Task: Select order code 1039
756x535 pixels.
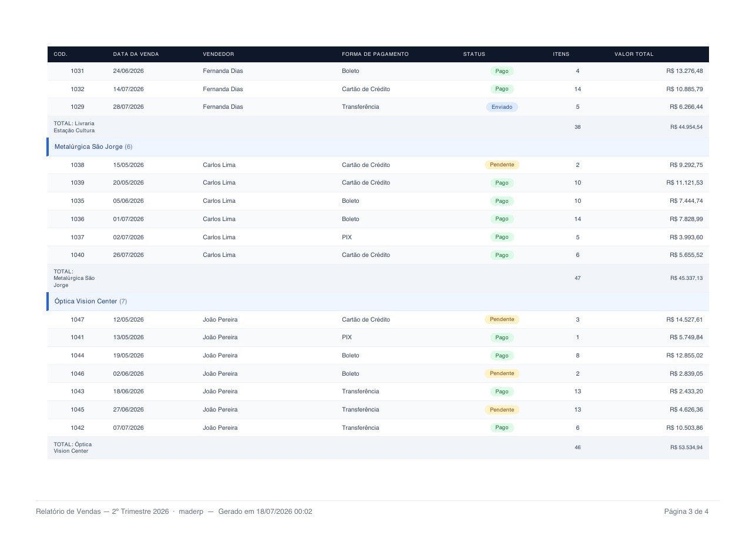Action: pyautogui.click(x=78, y=183)
